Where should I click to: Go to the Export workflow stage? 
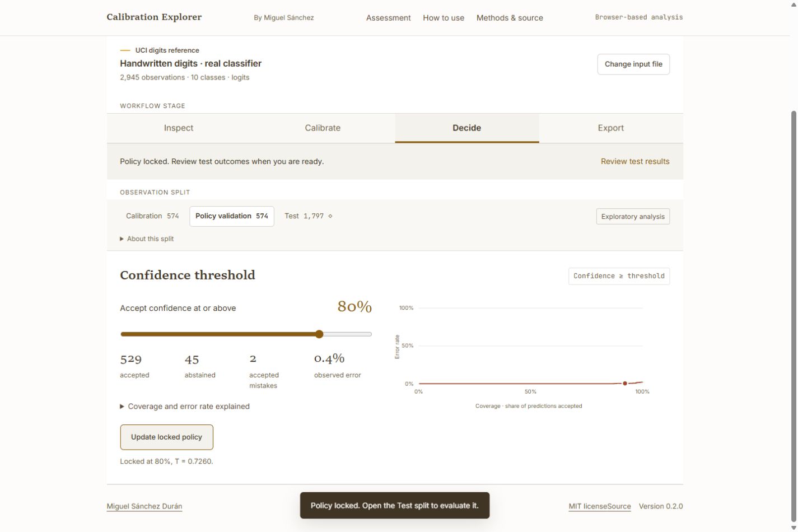click(x=611, y=128)
